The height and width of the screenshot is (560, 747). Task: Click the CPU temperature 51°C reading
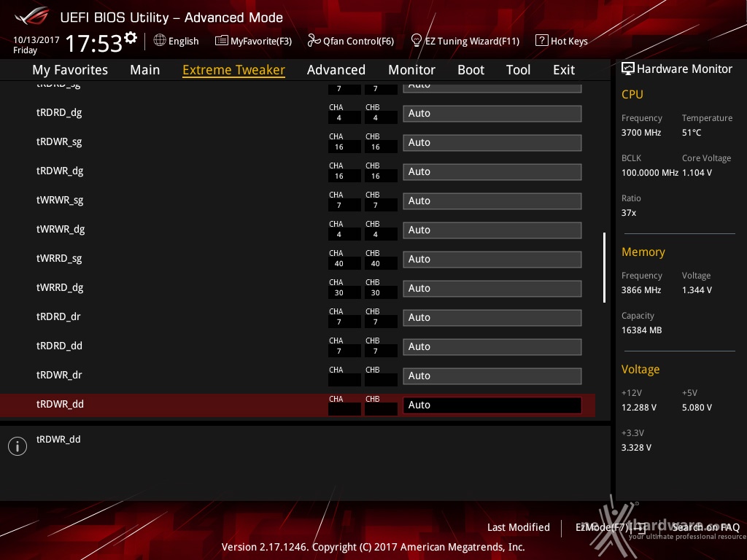(692, 133)
